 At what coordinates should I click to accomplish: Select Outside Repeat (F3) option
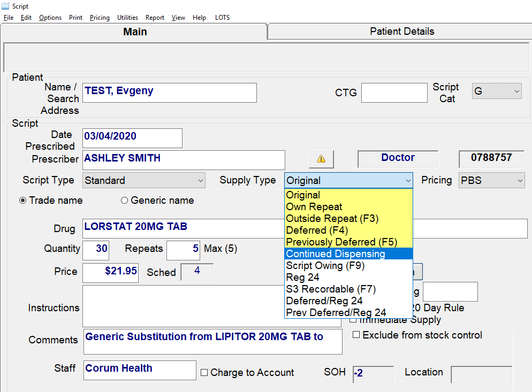coord(332,218)
